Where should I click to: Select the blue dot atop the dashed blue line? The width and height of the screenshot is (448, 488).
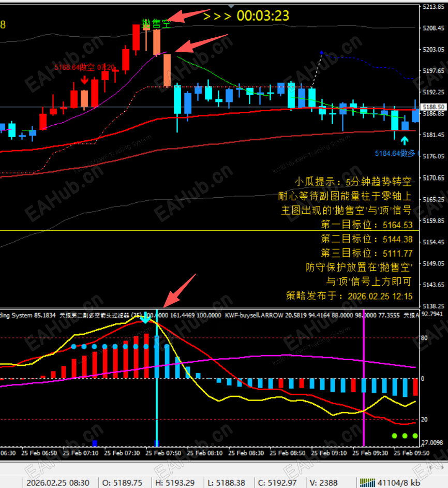321,53
